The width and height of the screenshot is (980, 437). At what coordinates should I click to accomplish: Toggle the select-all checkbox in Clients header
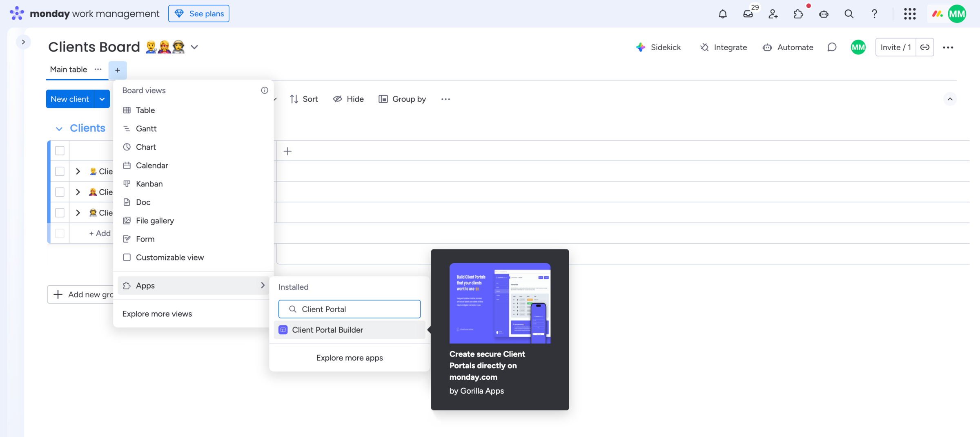(x=60, y=150)
